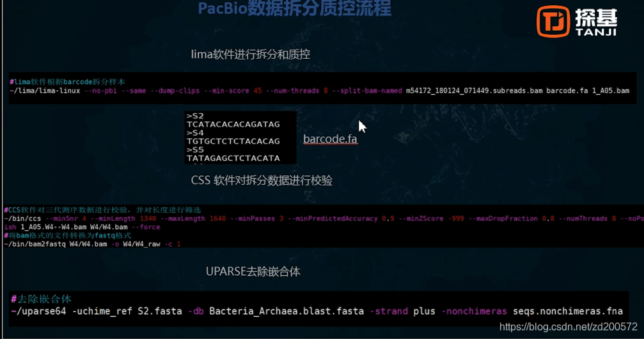Image resolution: width=644 pixels, height=339 pixels.
Task: Click the '--same' flag
Action: click(134, 90)
